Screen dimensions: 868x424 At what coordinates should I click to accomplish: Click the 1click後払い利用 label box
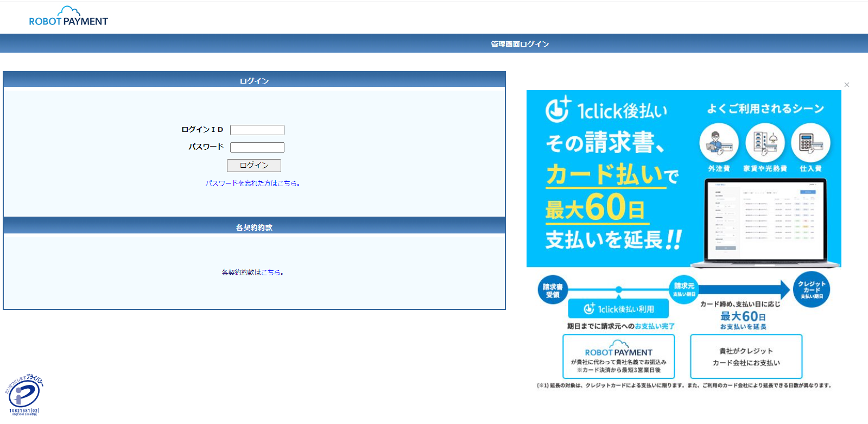pos(618,308)
